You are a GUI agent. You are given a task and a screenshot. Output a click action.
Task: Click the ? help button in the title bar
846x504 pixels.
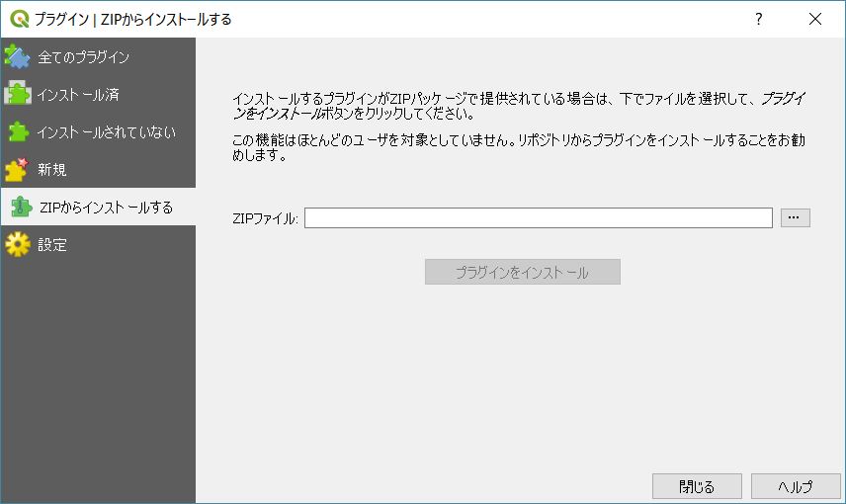point(759,19)
